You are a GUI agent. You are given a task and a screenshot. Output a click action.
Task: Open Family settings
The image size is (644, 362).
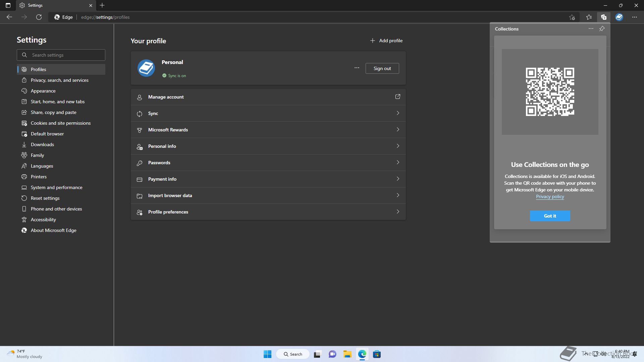61,155
